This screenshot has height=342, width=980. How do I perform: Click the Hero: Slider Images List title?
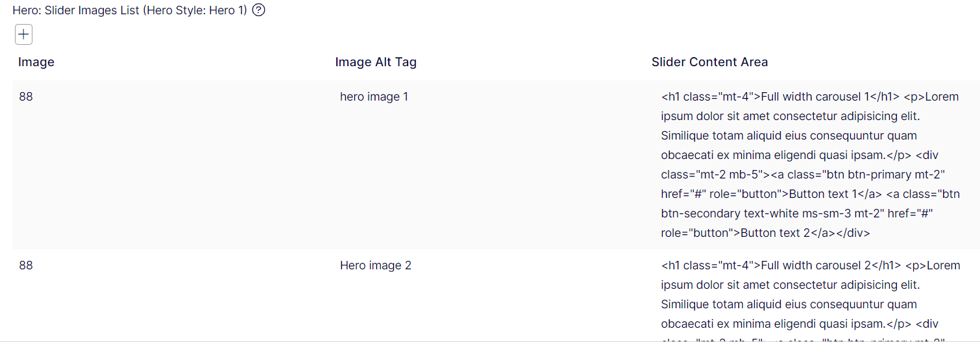click(130, 10)
